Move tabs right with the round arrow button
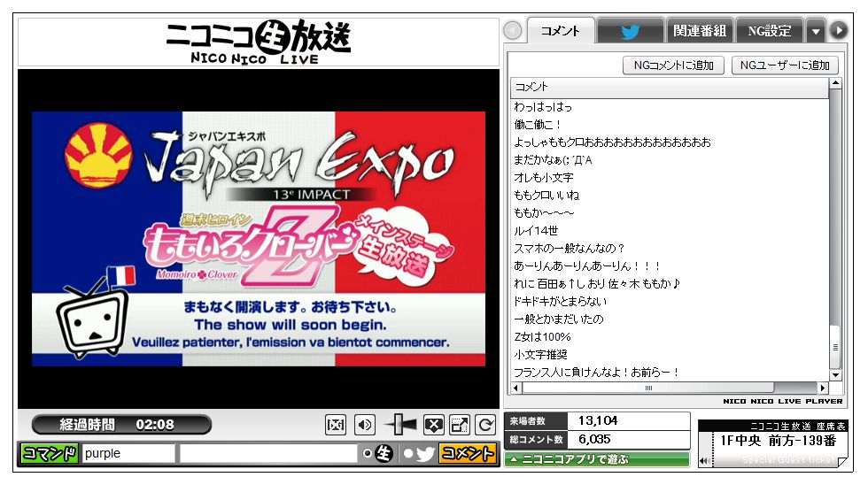 point(839,30)
